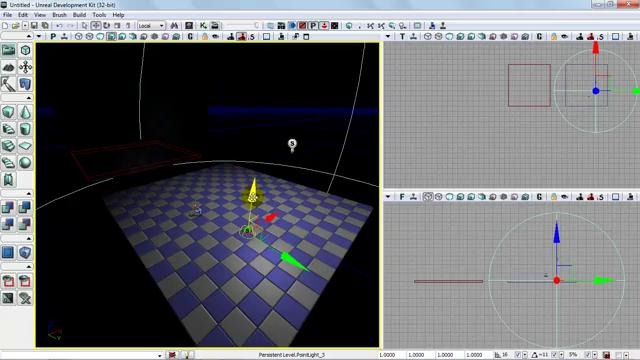
Task: Toggle realtime icon in perspective viewport
Action: (x=64, y=37)
